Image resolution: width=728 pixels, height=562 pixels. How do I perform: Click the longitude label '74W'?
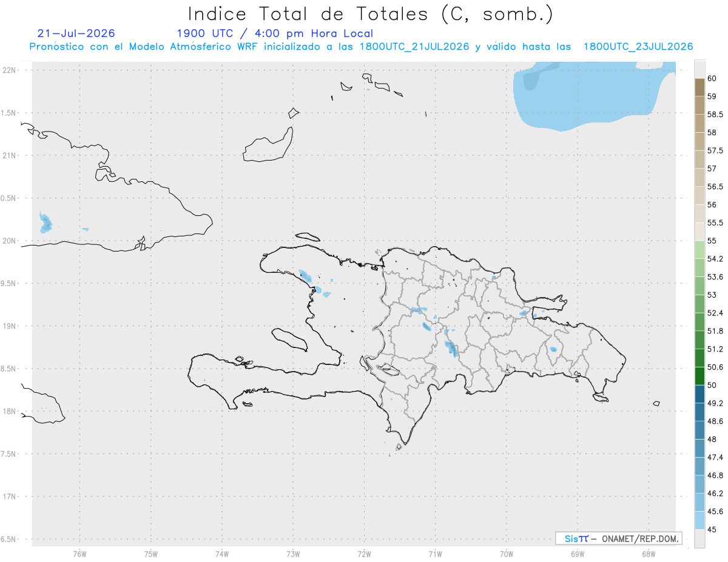[222, 554]
